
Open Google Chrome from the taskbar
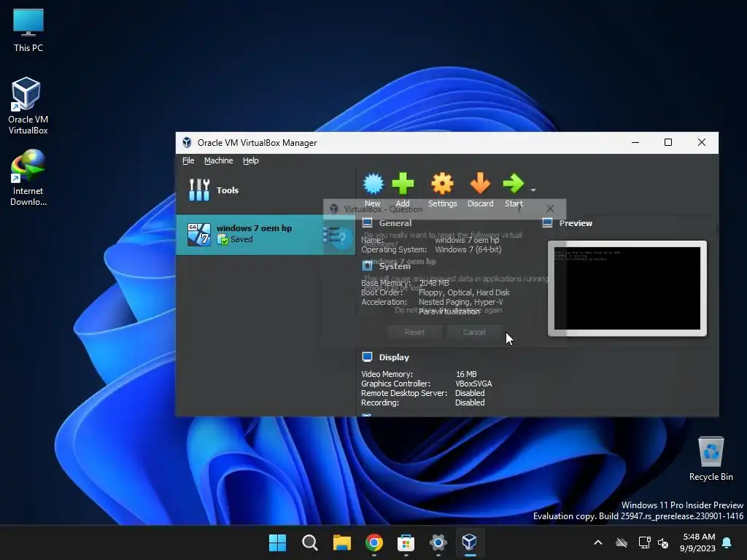click(x=374, y=542)
